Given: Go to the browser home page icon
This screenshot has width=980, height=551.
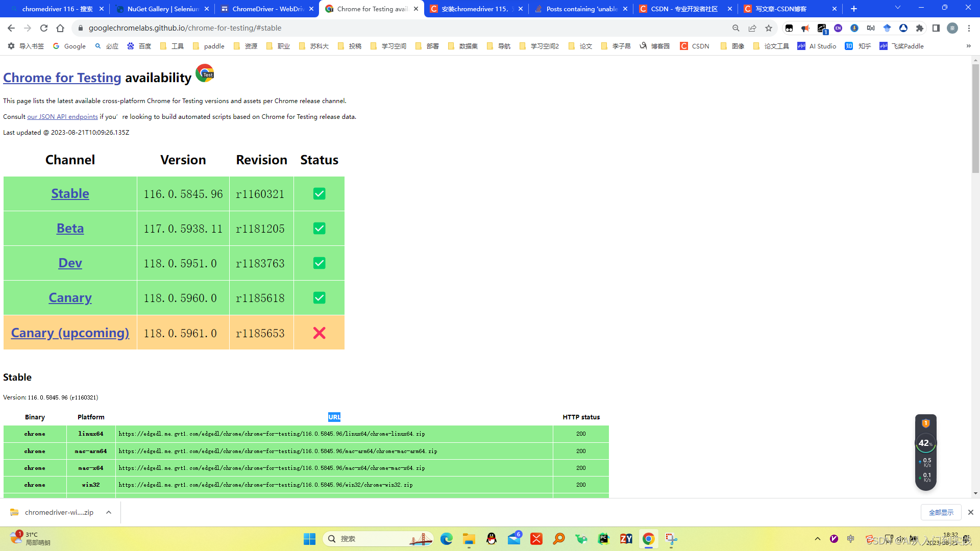Looking at the screenshot, I should 60,28.
